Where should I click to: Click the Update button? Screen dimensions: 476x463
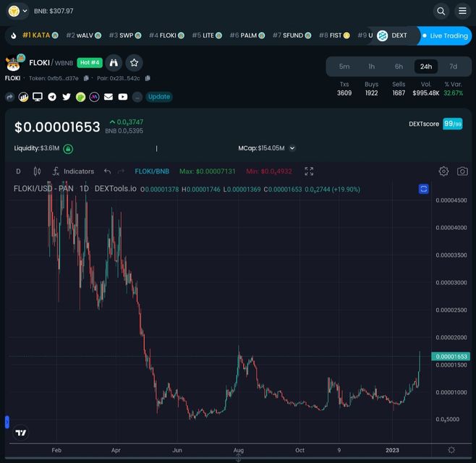pyautogui.click(x=159, y=97)
